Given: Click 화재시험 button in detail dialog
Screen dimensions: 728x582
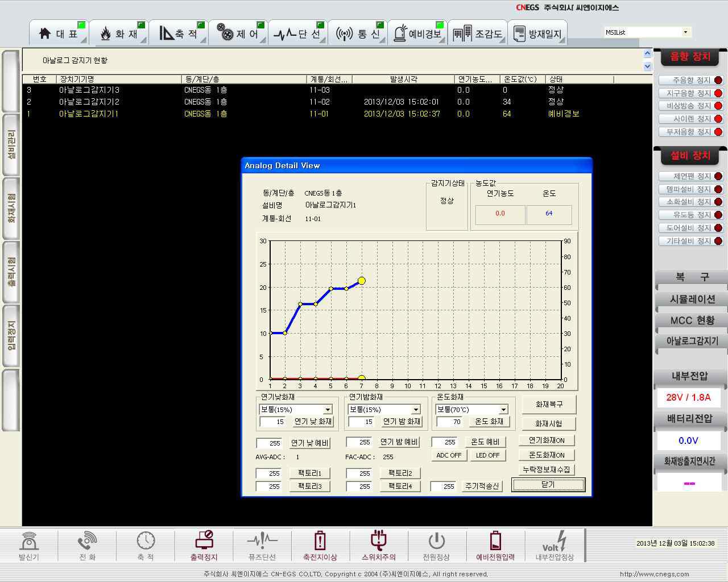Looking at the screenshot, I should point(548,423).
